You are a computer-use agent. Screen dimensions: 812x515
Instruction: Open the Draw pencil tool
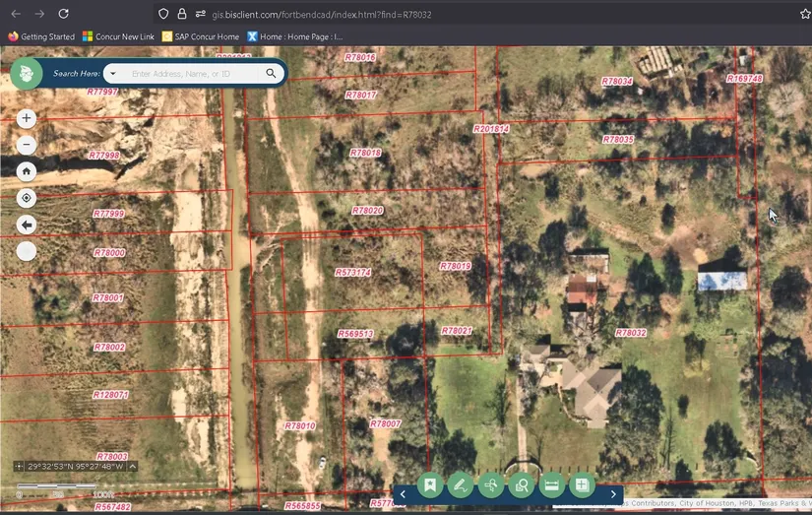pyautogui.click(x=460, y=484)
